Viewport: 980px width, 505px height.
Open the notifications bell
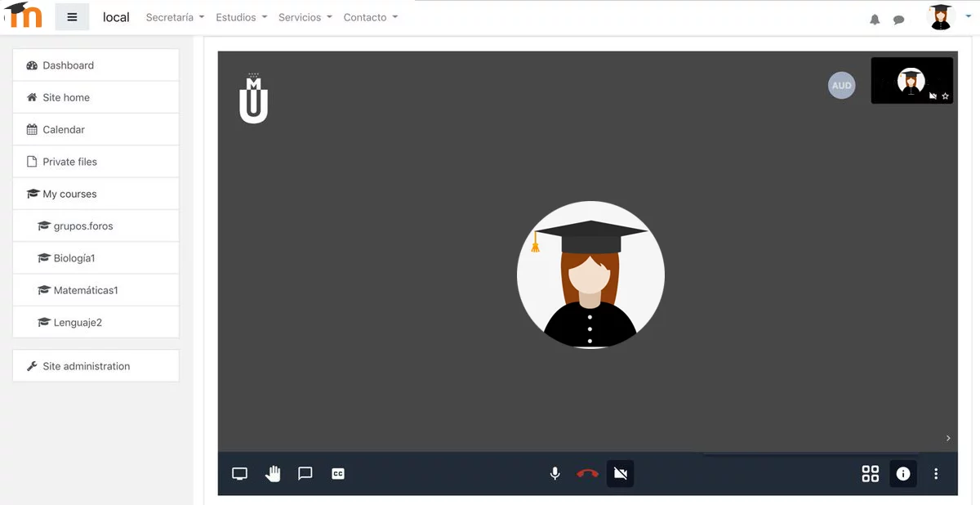tap(875, 20)
